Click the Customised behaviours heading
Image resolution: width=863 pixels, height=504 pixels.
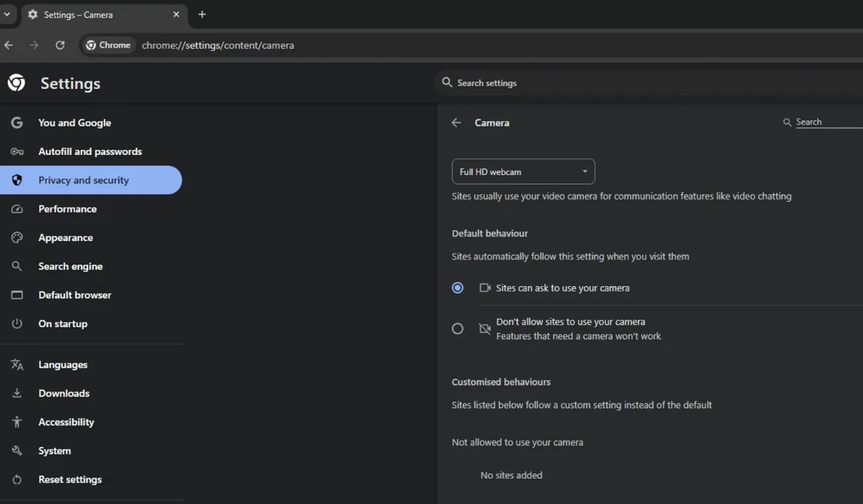(x=501, y=381)
